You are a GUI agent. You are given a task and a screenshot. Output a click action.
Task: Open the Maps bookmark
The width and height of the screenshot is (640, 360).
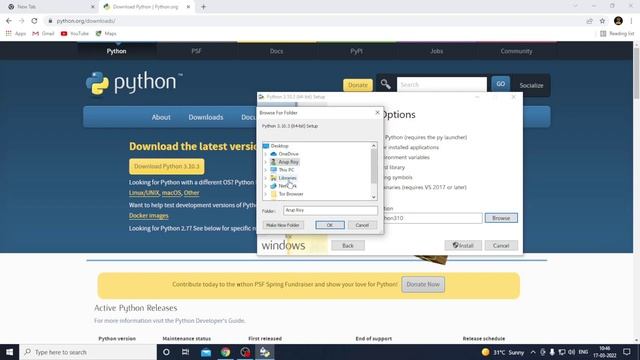tap(106, 33)
